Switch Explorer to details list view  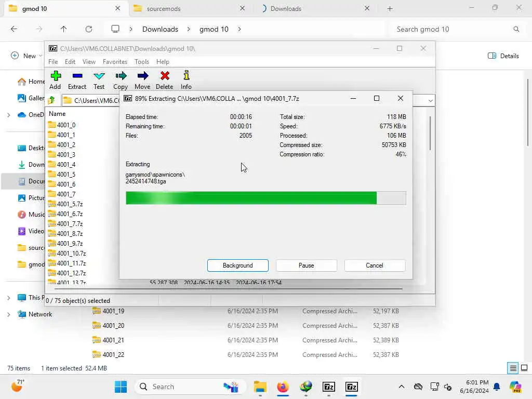tap(513, 368)
